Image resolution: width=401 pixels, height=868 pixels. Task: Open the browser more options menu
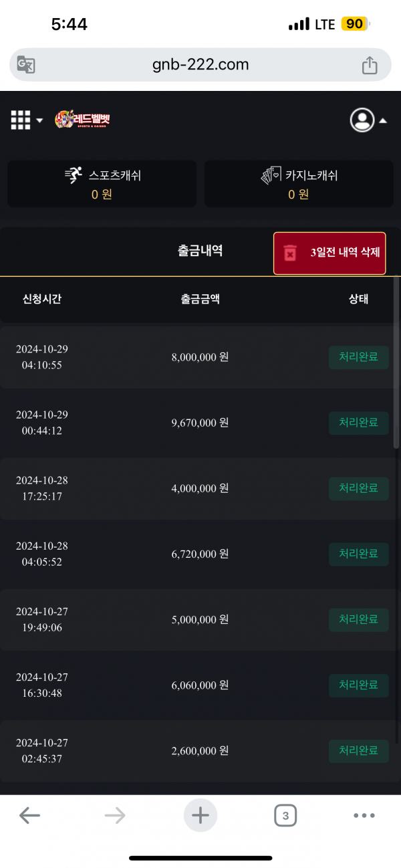pos(364,815)
